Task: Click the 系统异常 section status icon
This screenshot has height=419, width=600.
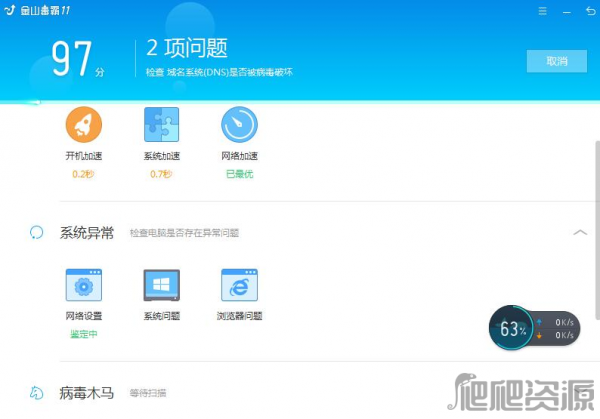Action: (x=36, y=232)
